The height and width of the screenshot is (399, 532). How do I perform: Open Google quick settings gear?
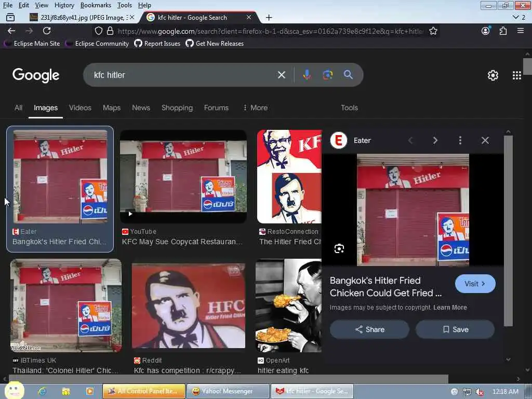493,75
